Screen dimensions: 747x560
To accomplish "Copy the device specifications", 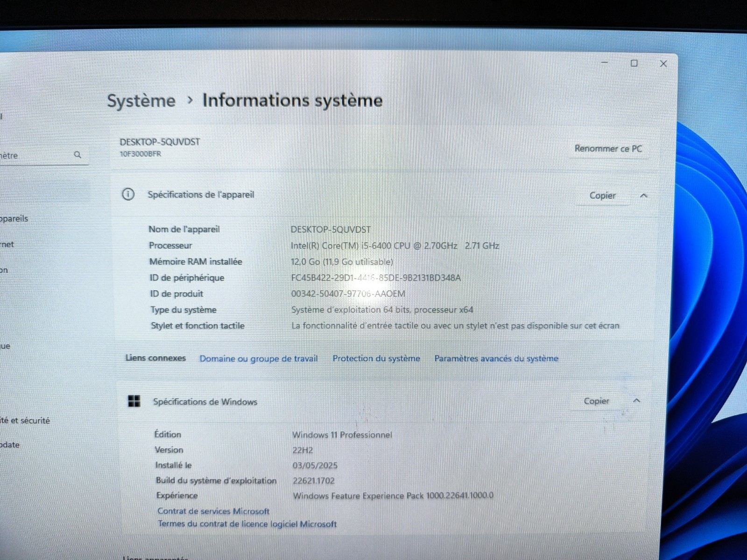I will point(602,196).
